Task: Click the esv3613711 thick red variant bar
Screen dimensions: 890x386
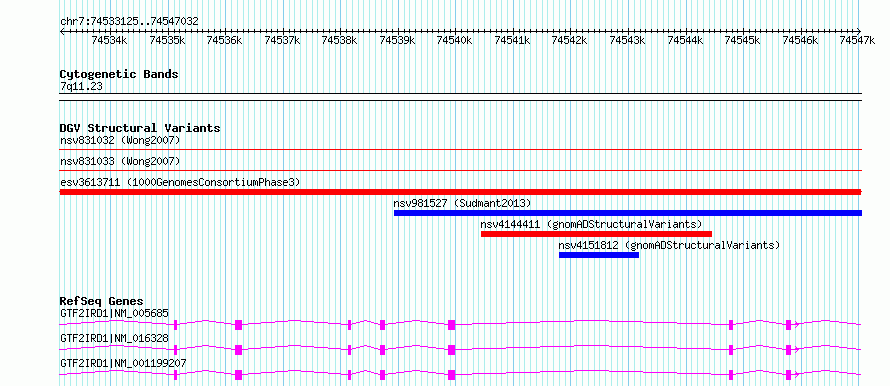Action: (x=460, y=192)
